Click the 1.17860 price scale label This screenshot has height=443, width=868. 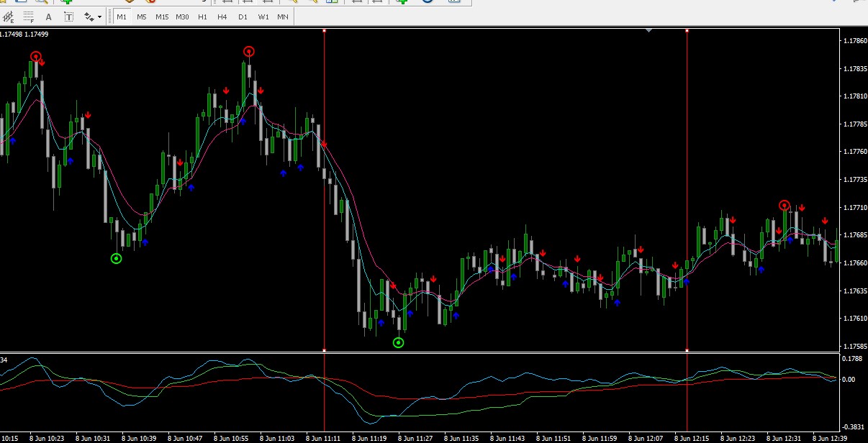[x=854, y=41]
